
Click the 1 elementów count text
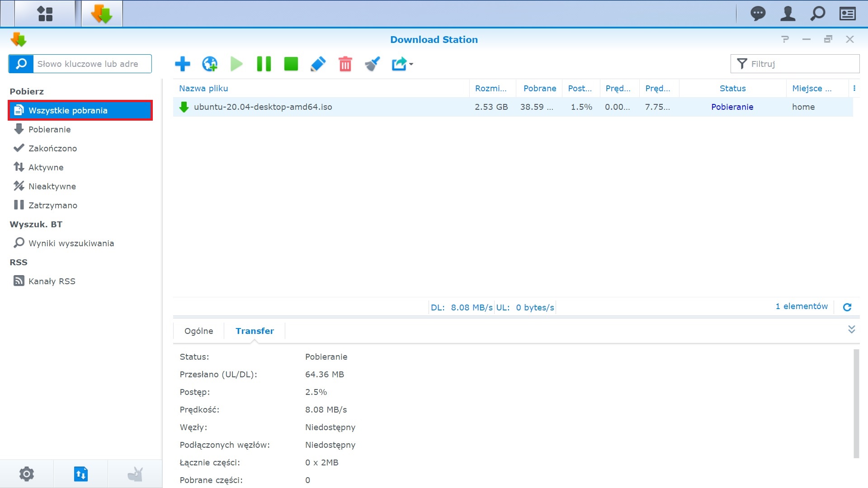(802, 306)
